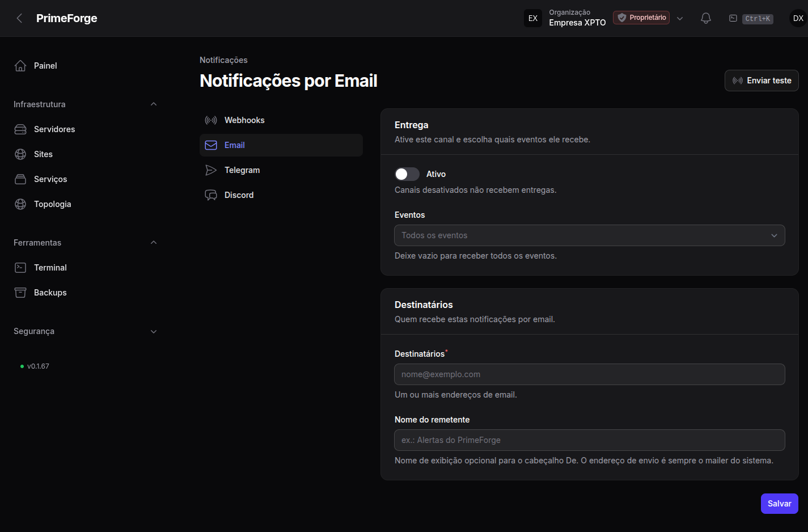Collapse the Infraestrutura section
This screenshot has height=532, width=808.
154,104
